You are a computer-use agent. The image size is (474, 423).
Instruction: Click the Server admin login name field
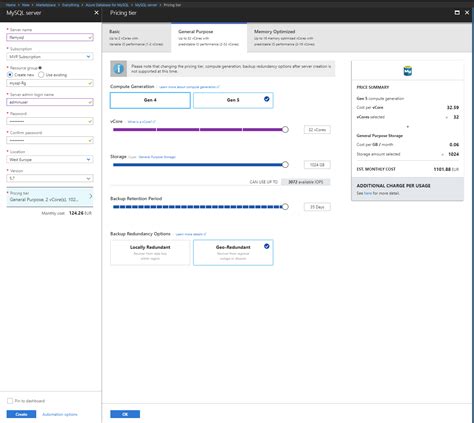pos(50,102)
